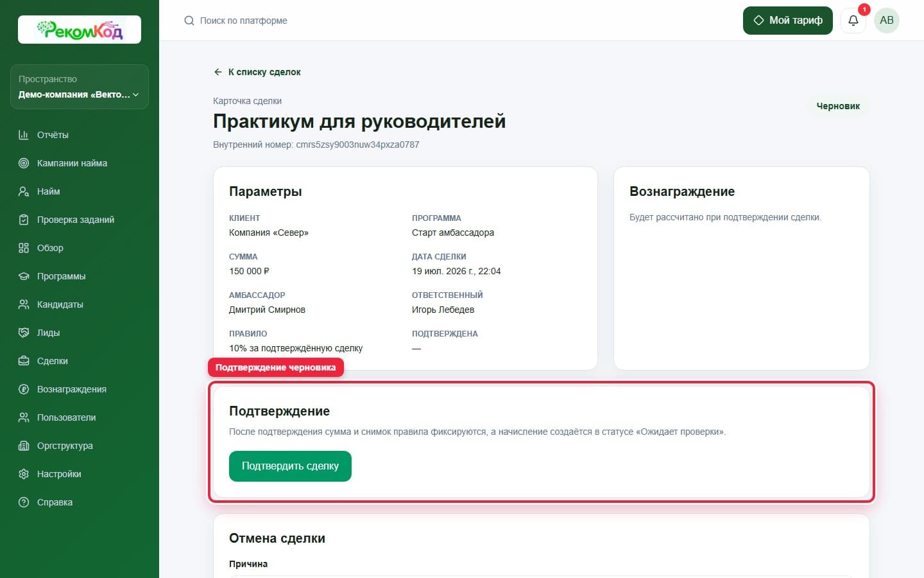
Task: Click ambassador name Дмитрий Смирнов
Action: pos(267,310)
